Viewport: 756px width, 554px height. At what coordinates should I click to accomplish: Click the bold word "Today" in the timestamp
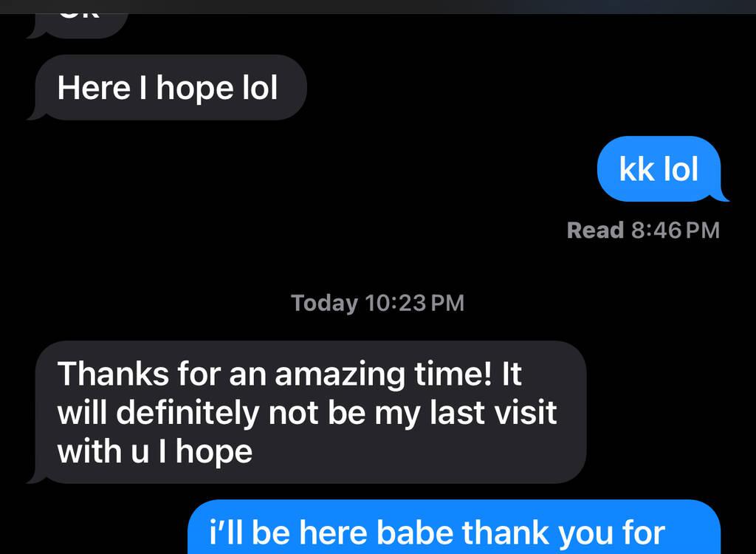coord(325,304)
